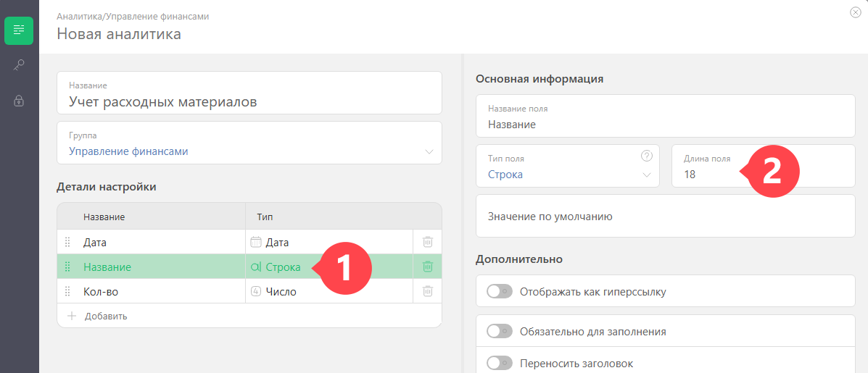The height and width of the screenshot is (373, 868).
Task: Delete the Кол-во row with trash icon
Action: tap(427, 291)
